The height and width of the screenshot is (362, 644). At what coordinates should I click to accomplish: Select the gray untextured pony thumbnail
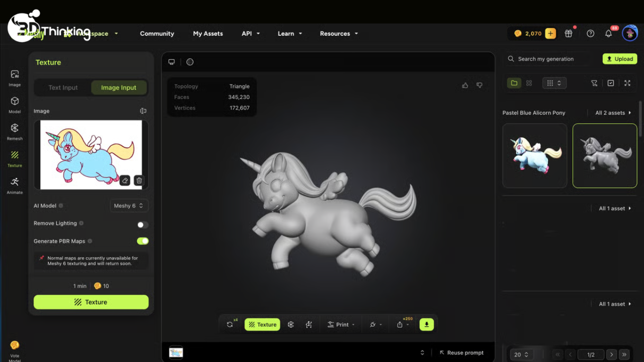[605, 156]
